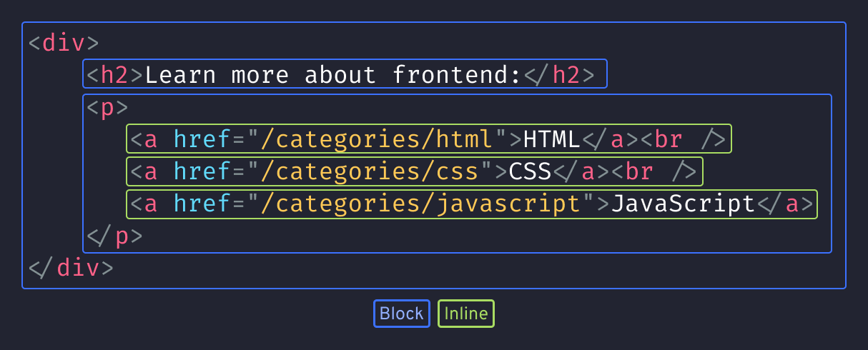Viewport: 868px width, 350px height.
Task: Select the closing p tag
Action: click(114, 236)
